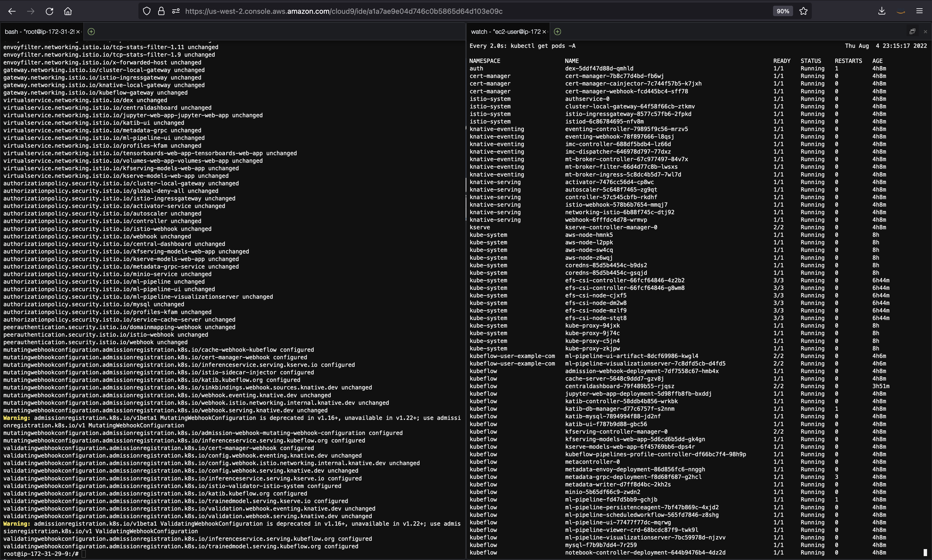Click line envoyfilter tcp-stats-filter-1.11 unchanged
The width and height of the screenshot is (932, 560).
tap(111, 47)
